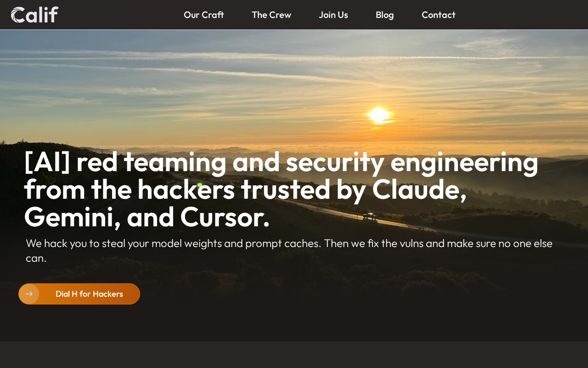Open the Join Us page

(x=334, y=15)
